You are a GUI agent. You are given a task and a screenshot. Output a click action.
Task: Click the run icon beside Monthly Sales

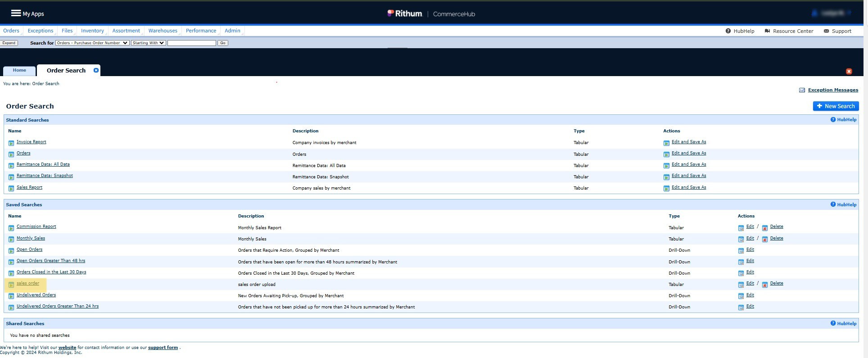point(11,240)
